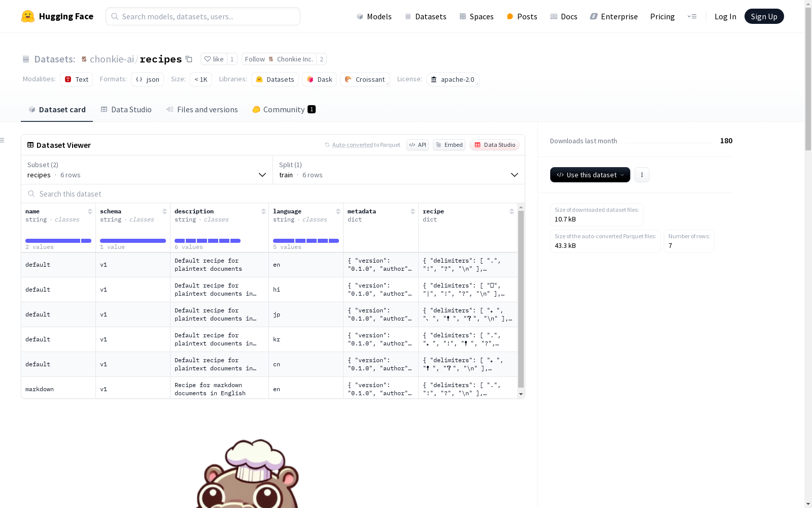Sort the schema column
The image size is (812, 508).
pos(164,211)
